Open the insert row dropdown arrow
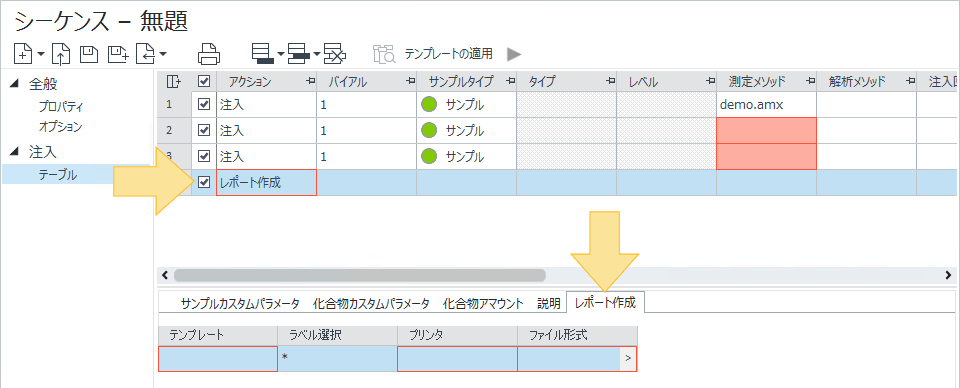Screen dimensions: 960x388 pyautogui.click(x=317, y=54)
